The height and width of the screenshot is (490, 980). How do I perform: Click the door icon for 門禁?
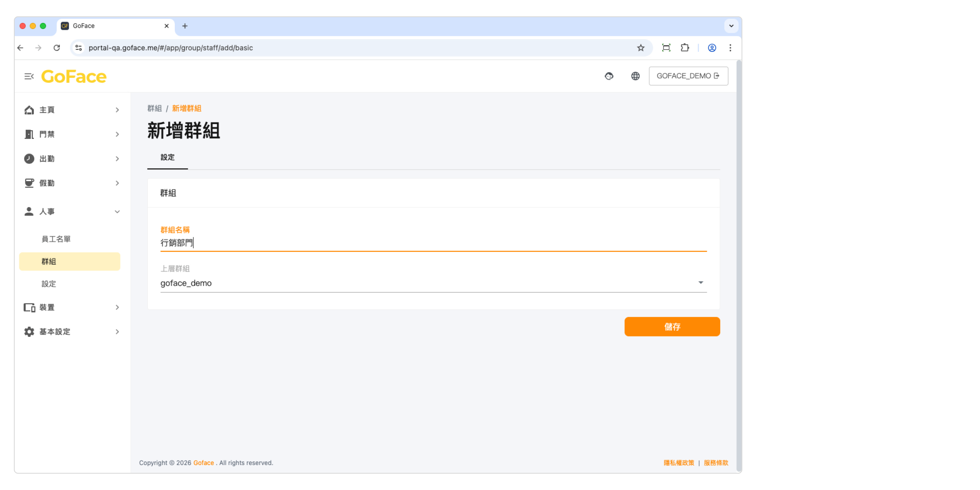[x=29, y=134]
